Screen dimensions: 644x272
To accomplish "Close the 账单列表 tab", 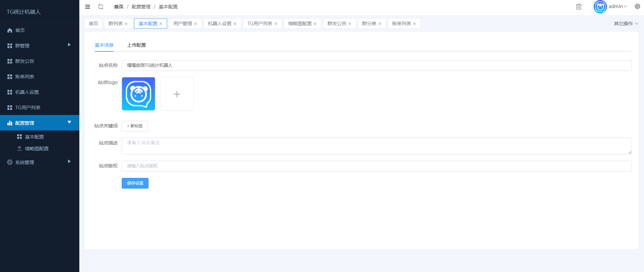I will (x=414, y=24).
